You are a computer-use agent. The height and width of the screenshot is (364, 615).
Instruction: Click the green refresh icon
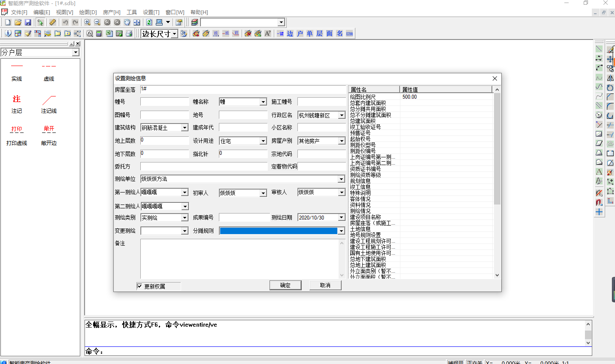point(149,22)
